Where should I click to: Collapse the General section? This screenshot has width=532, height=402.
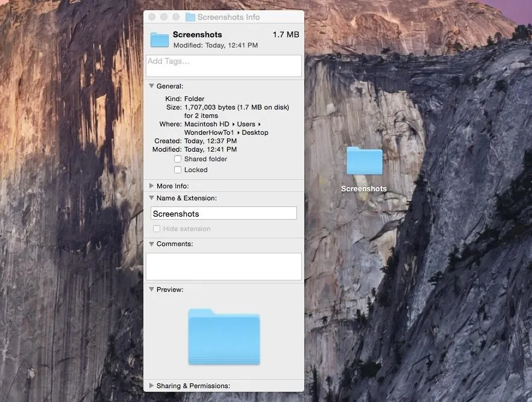pyautogui.click(x=151, y=86)
